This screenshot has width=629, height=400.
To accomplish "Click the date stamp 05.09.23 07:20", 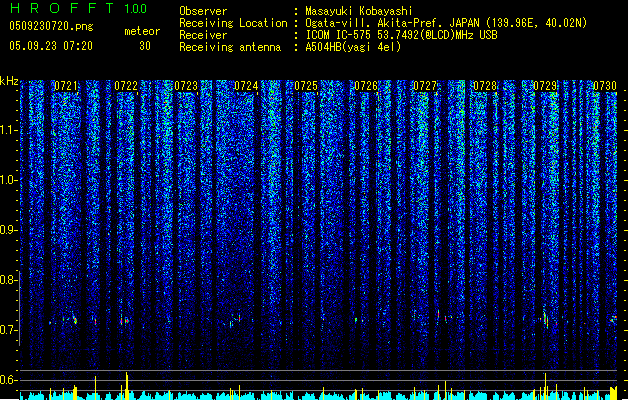I will [x=51, y=46].
